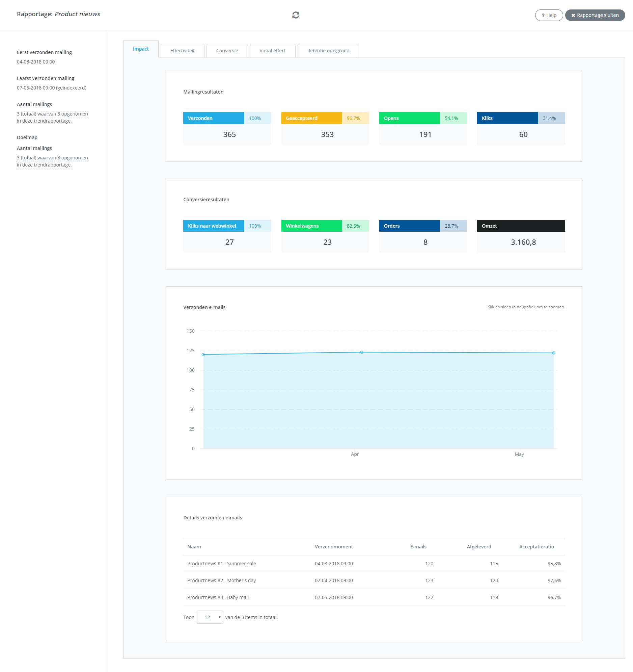The width and height of the screenshot is (633, 672).
Task: Click the first Aantal mailings trend report link
Action: pyautogui.click(x=52, y=117)
